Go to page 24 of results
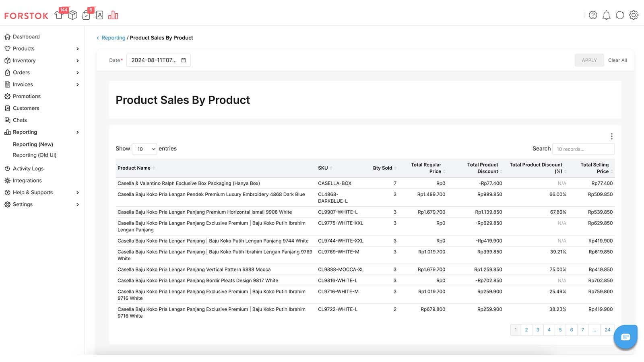 607,330
